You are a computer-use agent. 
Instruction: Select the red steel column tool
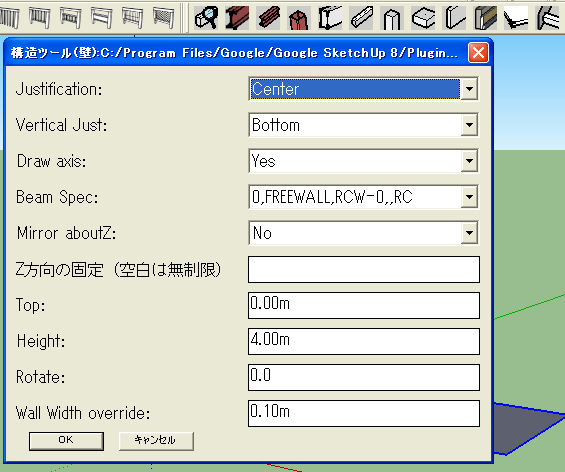[x=299, y=18]
